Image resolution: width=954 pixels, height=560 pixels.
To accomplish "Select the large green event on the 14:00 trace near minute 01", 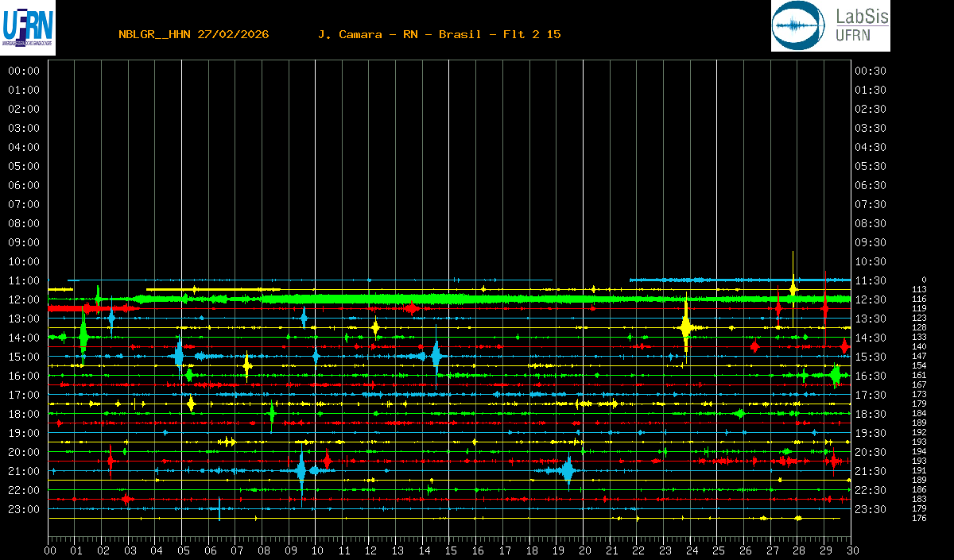I will pos(83,336).
